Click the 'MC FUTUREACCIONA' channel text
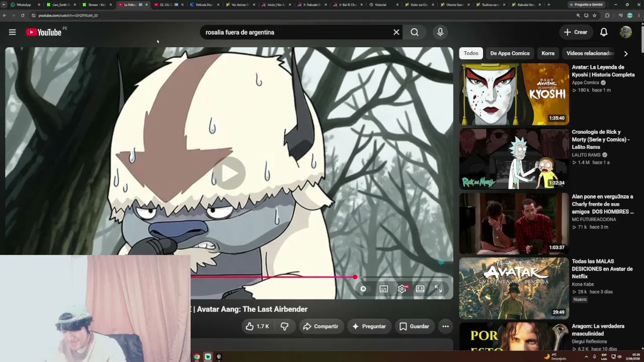Screen dimensions: 644x362 tap(594, 220)
